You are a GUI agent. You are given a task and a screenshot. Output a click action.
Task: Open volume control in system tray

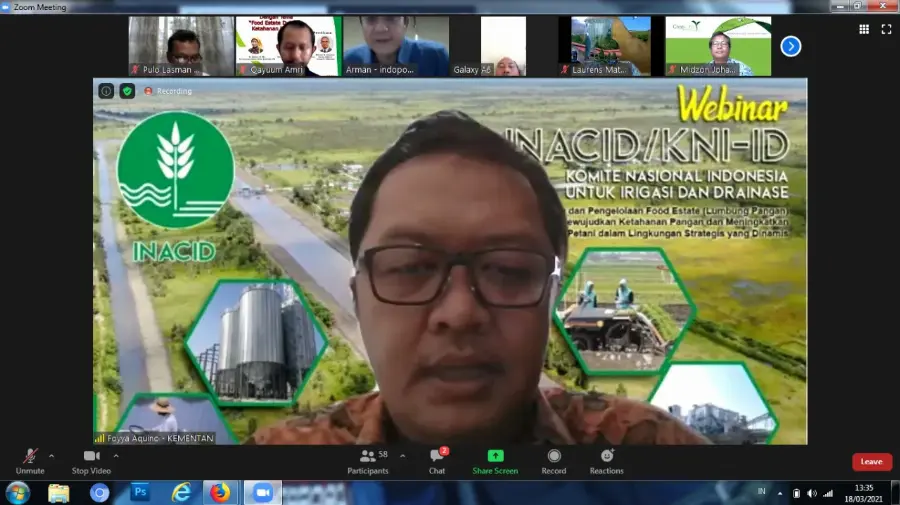812,493
